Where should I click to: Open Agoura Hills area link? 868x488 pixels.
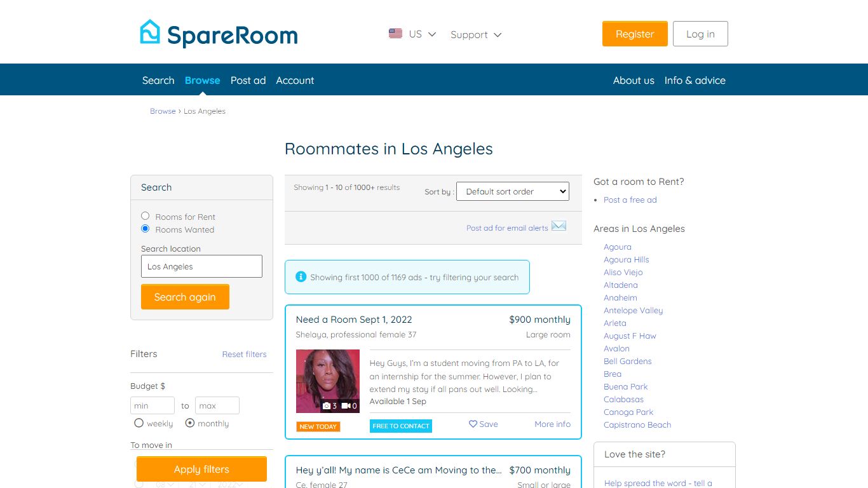pyautogui.click(x=627, y=259)
